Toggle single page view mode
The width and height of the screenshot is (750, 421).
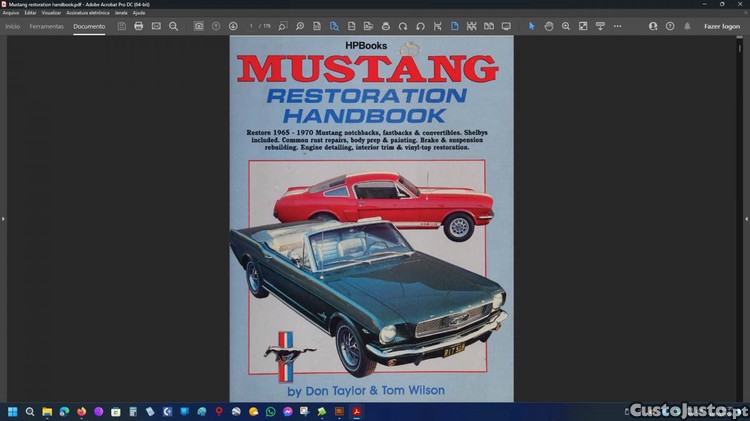pos(454,26)
